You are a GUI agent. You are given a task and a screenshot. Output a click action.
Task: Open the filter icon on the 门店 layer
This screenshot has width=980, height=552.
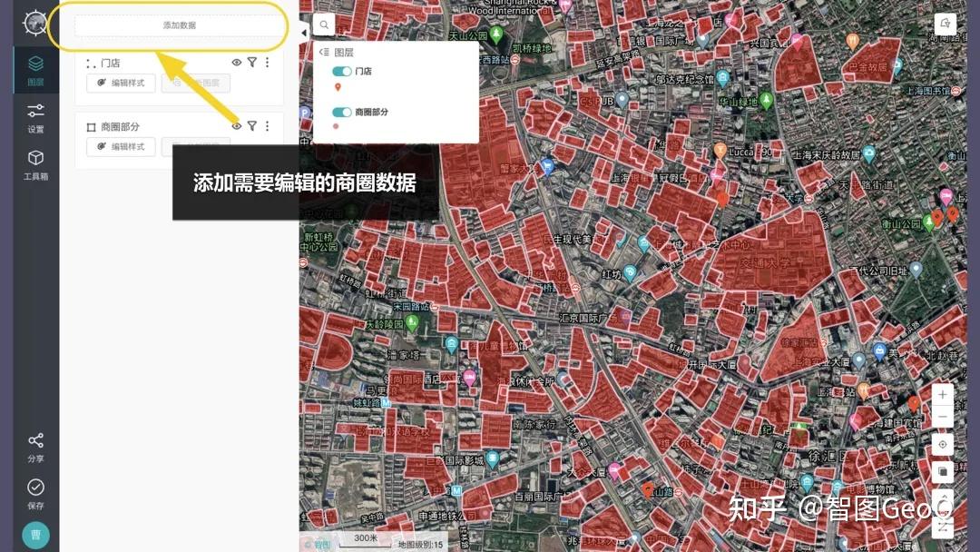point(252,63)
